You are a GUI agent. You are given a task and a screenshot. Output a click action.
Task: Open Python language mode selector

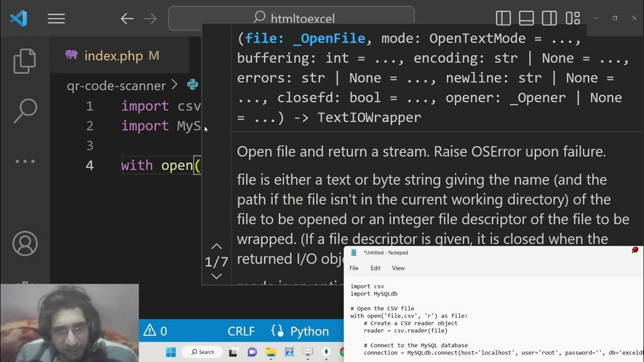[300, 331]
